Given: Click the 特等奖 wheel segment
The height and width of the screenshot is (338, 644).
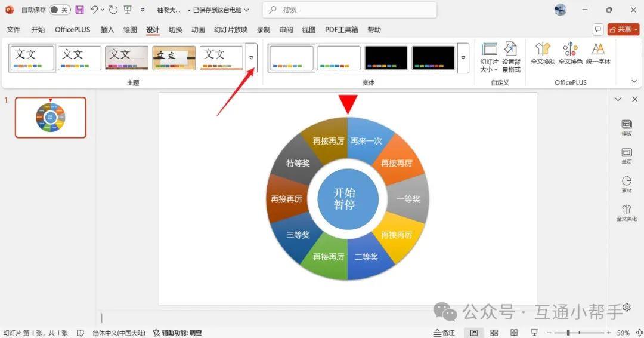Looking at the screenshot, I should tap(298, 163).
